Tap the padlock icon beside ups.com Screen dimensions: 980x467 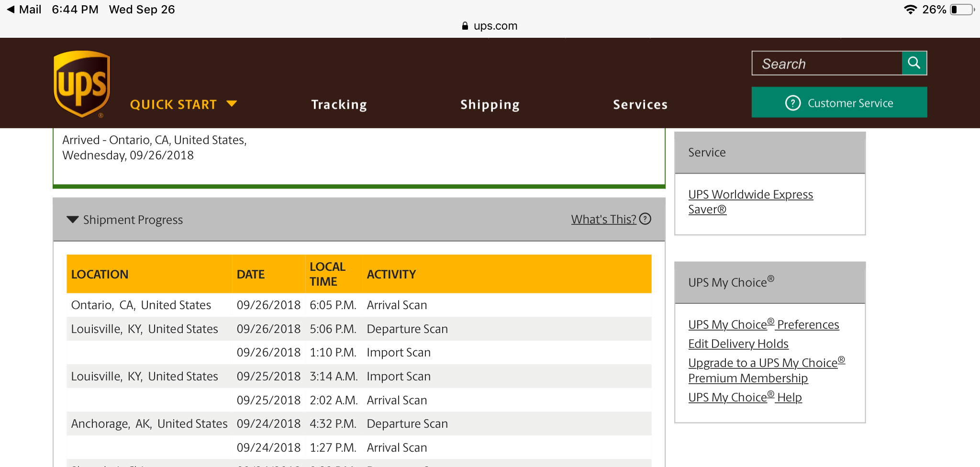pos(465,26)
